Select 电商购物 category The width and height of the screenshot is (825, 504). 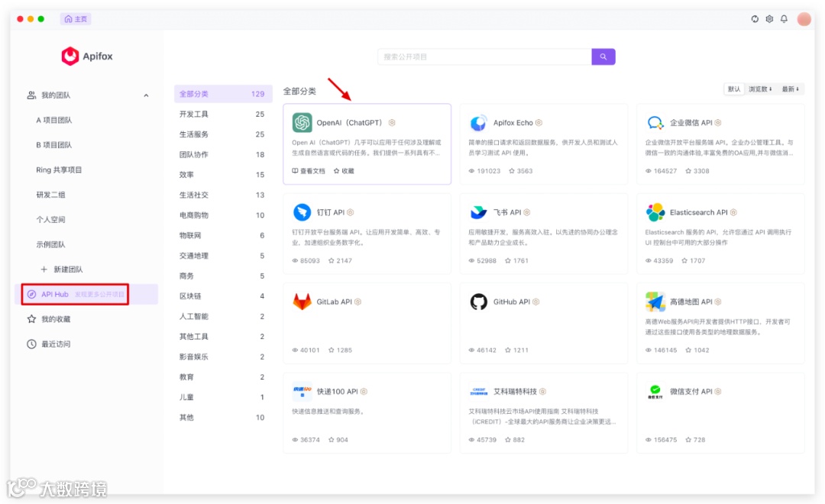pos(223,215)
